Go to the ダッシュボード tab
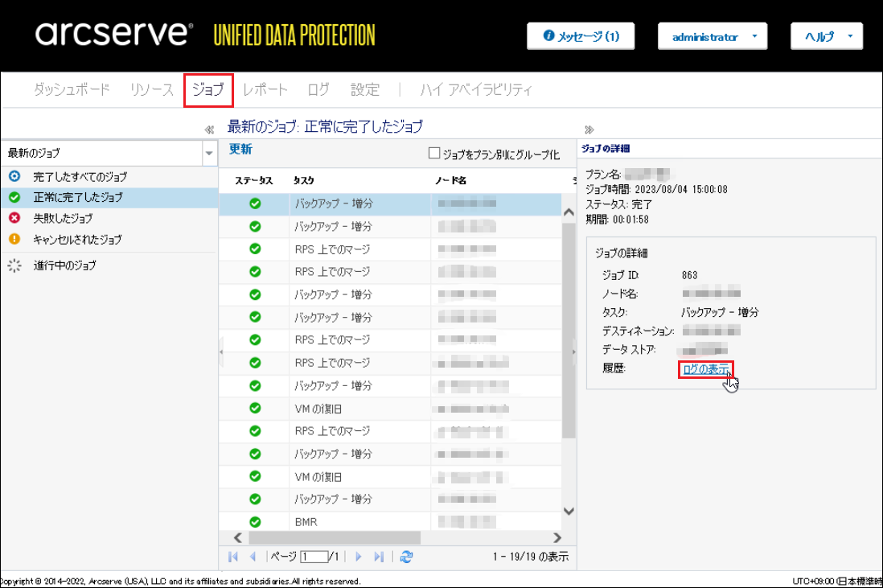Image resolution: width=883 pixels, height=588 pixels. (x=72, y=89)
